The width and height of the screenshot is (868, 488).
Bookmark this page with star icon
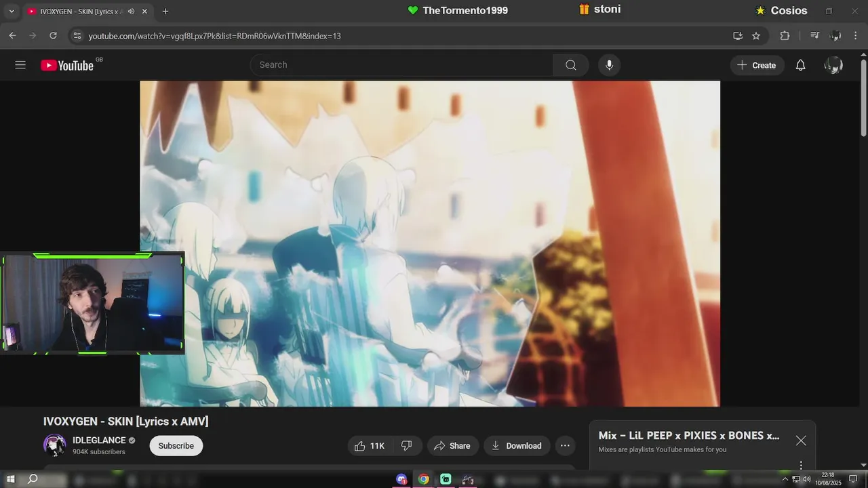(756, 36)
